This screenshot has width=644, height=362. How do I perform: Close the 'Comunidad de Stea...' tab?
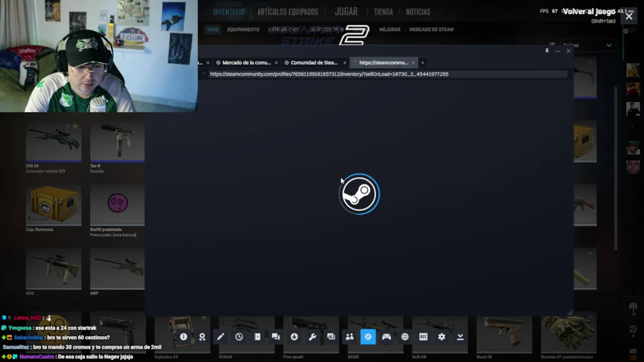[345, 63]
